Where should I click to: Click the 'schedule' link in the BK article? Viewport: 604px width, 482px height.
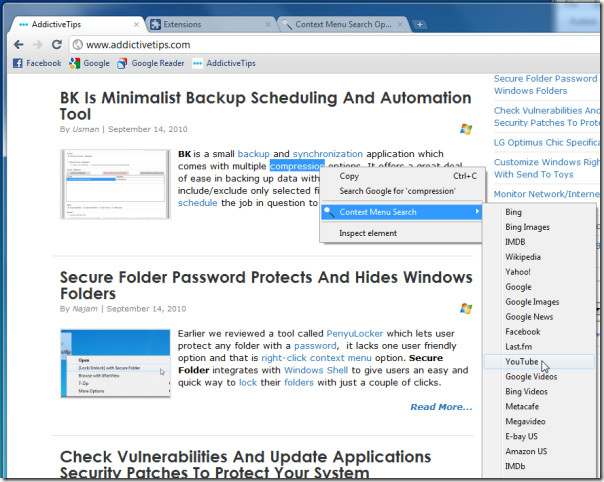pyautogui.click(x=198, y=203)
